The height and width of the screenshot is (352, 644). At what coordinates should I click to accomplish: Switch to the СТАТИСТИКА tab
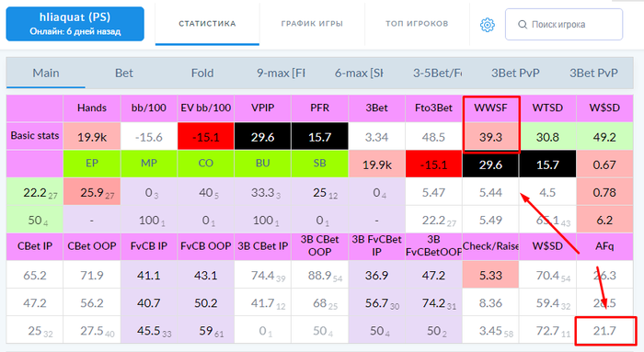[207, 24]
